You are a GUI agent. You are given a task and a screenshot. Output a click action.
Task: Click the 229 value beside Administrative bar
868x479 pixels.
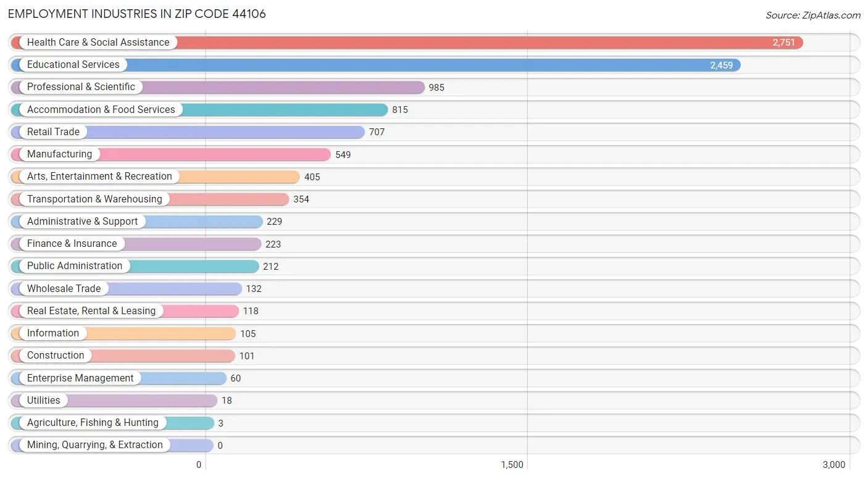[274, 222]
